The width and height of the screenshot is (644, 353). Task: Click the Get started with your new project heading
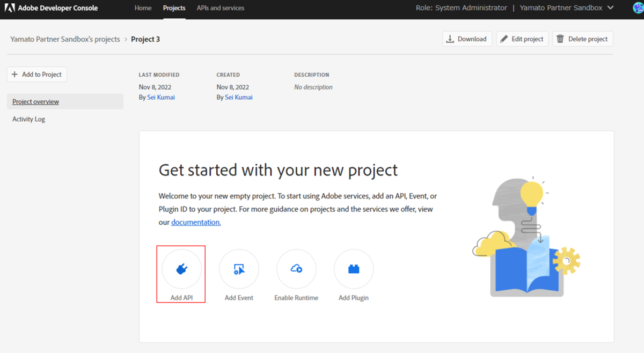(278, 170)
